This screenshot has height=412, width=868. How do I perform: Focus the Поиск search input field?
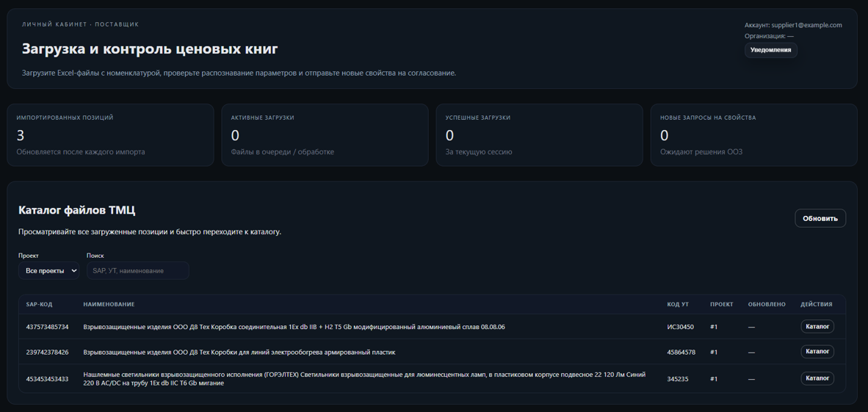coord(137,271)
